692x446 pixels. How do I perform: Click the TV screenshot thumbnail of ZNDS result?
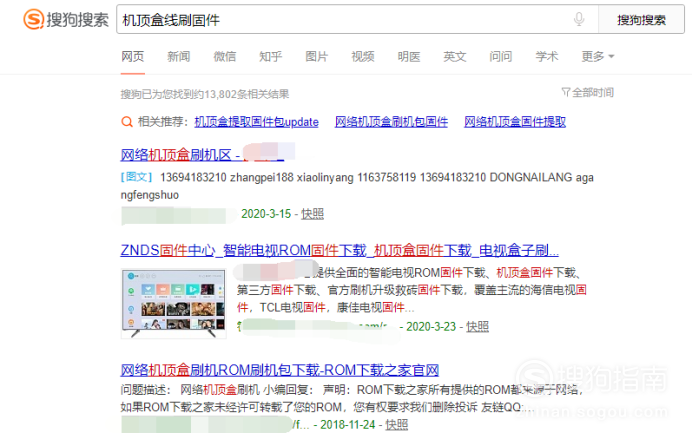pos(173,304)
